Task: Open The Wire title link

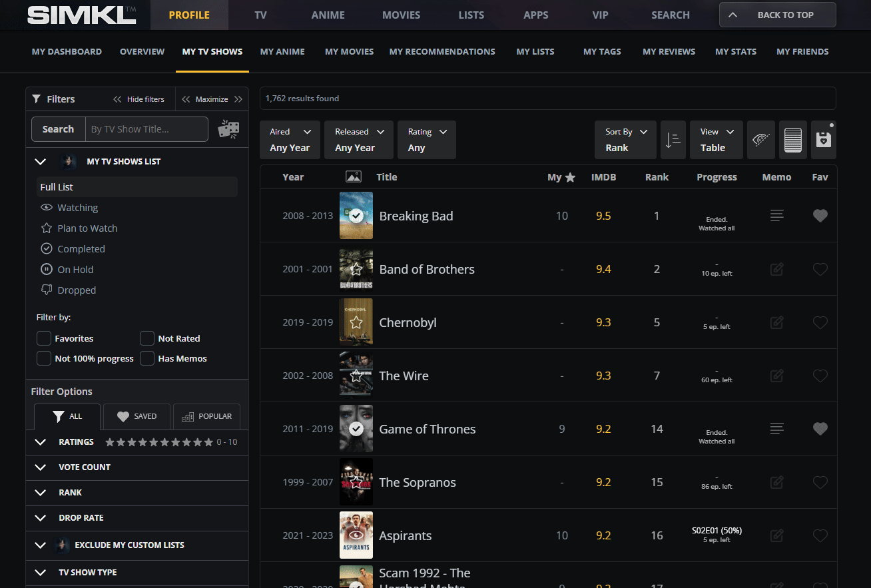Action: 404,376
